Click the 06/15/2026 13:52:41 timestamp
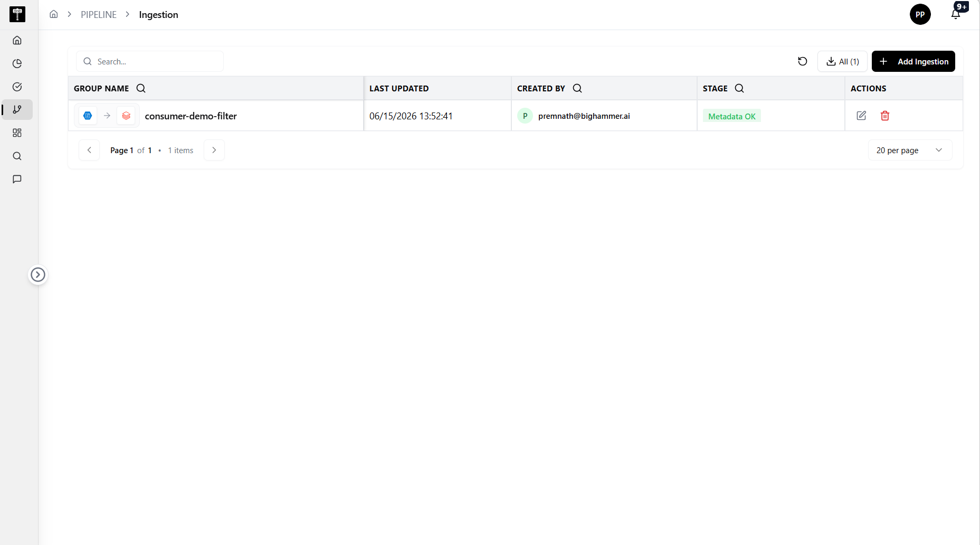This screenshot has width=980, height=545. click(x=411, y=116)
